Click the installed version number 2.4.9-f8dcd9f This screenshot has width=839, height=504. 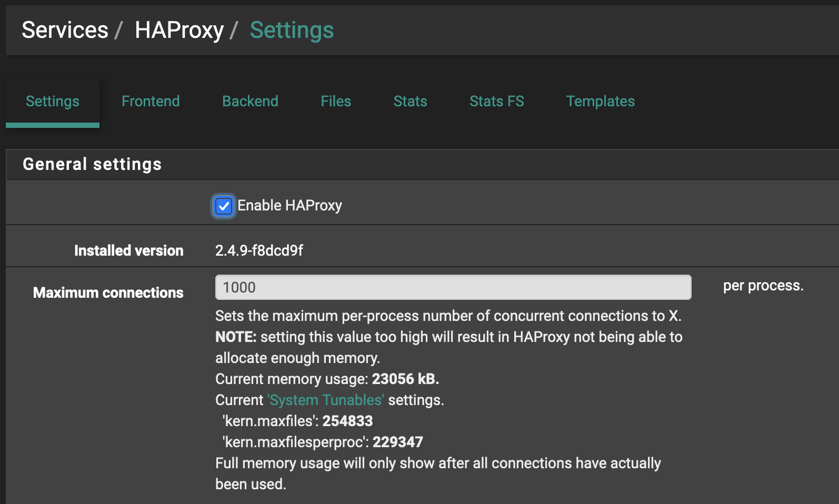pyautogui.click(x=259, y=250)
